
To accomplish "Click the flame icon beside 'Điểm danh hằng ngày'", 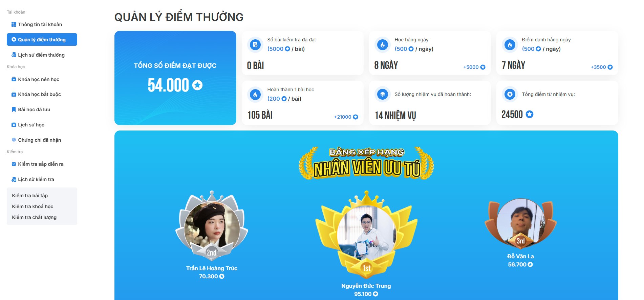I will click(510, 44).
